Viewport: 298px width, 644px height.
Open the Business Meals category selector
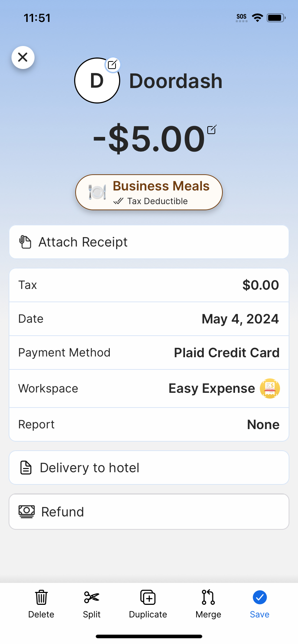[x=149, y=192]
